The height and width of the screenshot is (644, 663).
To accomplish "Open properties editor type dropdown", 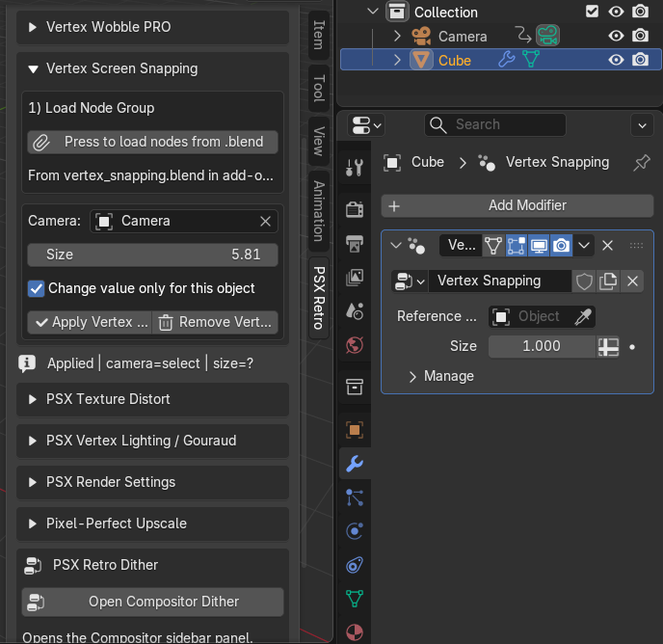I will 366,125.
